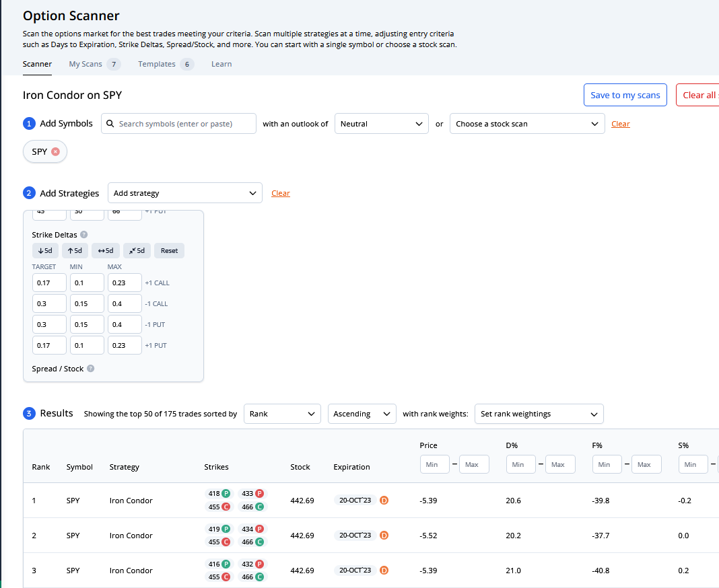Screen dimensions: 719x588
Task: Click the Spread / Stock help icon
Action: click(x=90, y=369)
